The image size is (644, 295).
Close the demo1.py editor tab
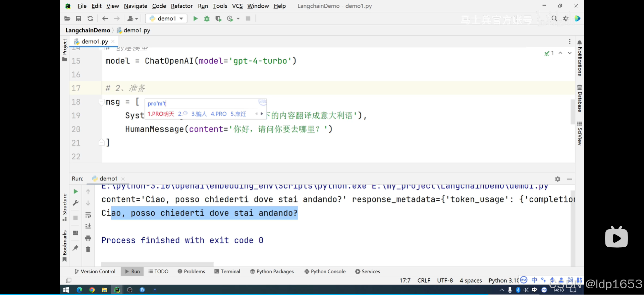click(x=113, y=41)
